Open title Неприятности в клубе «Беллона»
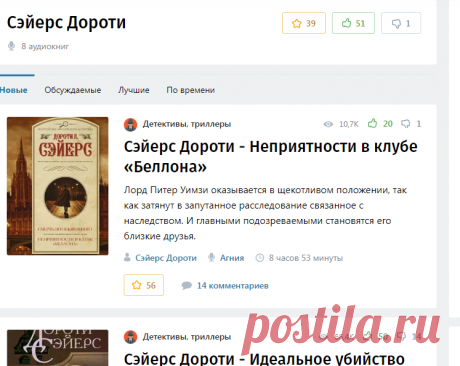Screen dimensions: 460x366 click(270, 157)
